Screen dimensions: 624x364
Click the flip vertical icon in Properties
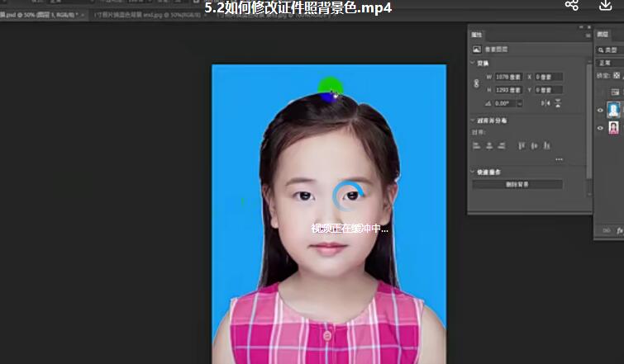(x=558, y=103)
